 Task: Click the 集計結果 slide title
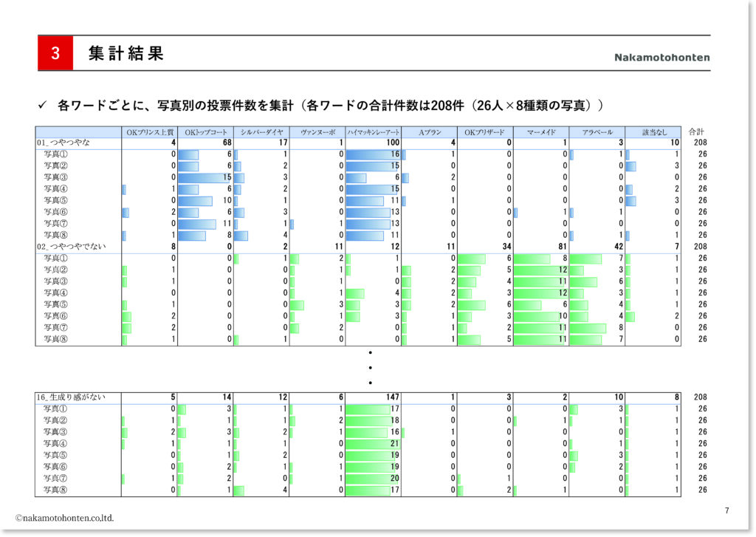(126, 54)
